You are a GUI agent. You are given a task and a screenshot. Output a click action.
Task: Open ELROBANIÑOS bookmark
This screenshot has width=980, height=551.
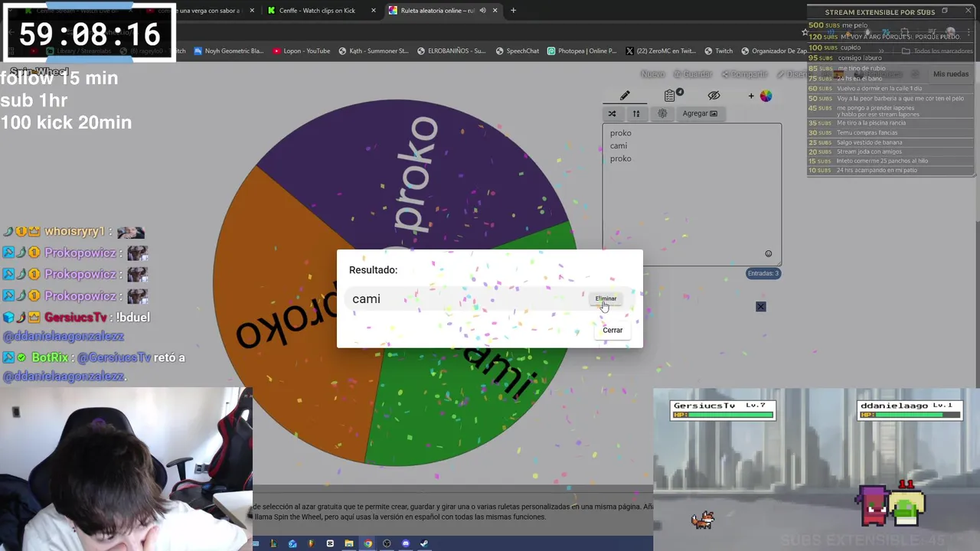(x=451, y=51)
